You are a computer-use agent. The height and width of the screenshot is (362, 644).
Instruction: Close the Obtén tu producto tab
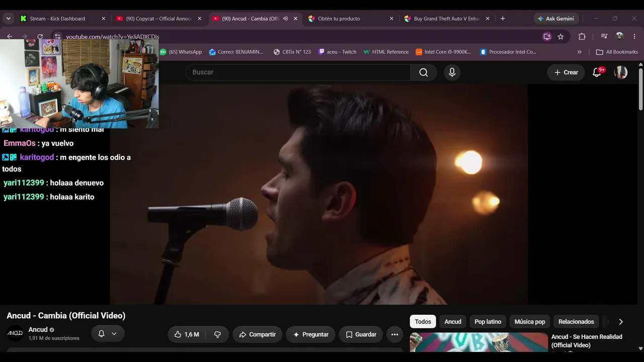click(391, 19)
